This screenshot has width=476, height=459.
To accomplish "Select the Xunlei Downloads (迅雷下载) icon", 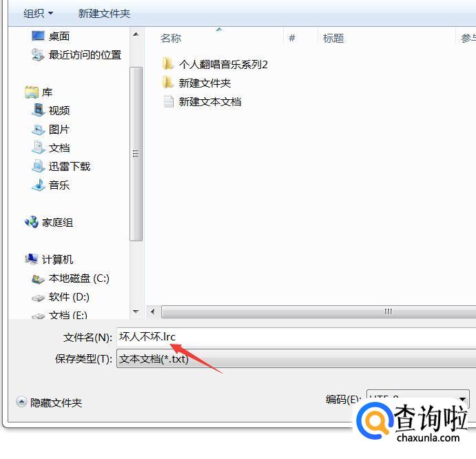I will (x=39, y=166).
